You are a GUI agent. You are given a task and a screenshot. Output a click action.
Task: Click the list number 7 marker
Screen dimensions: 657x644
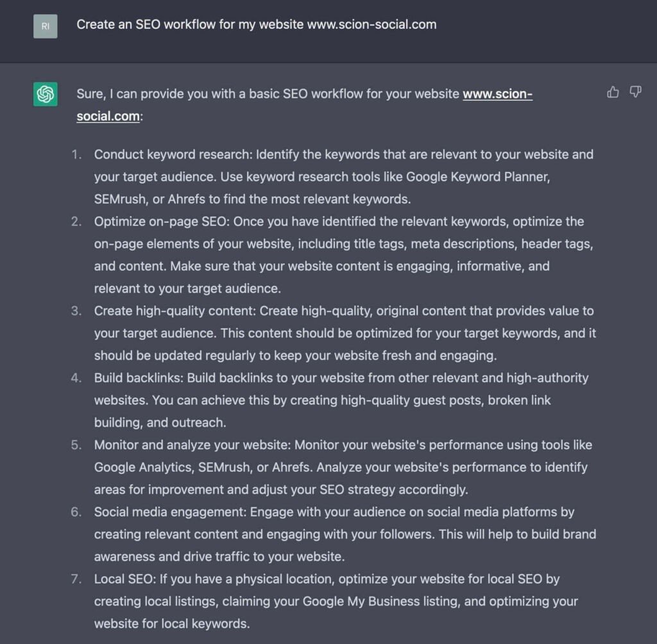pos(76,579)
